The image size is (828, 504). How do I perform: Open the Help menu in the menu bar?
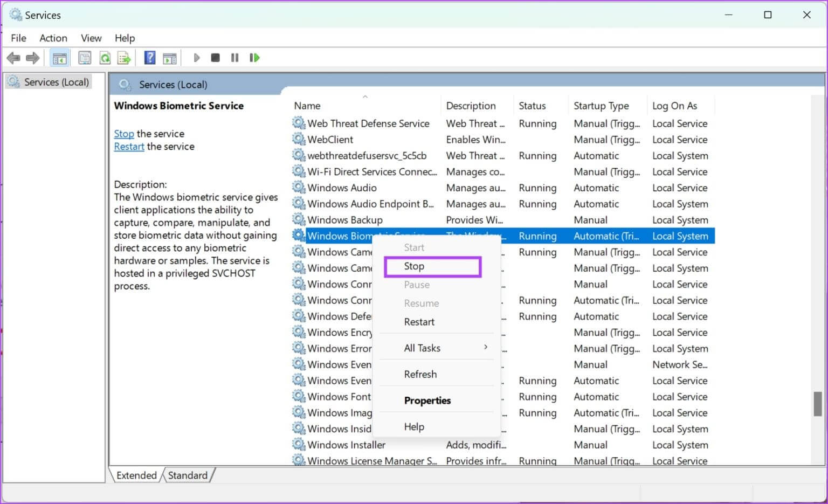pyautogui.click(x=125, y=38)
